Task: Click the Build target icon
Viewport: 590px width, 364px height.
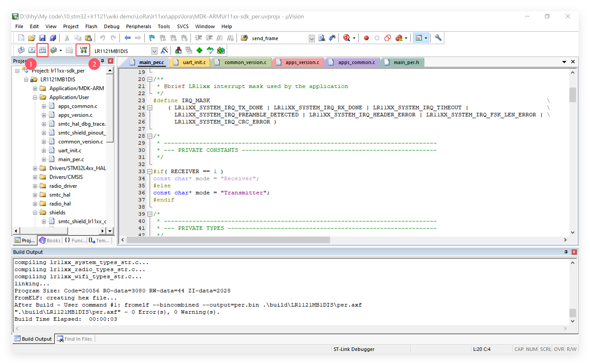Action: coord(32,50)
